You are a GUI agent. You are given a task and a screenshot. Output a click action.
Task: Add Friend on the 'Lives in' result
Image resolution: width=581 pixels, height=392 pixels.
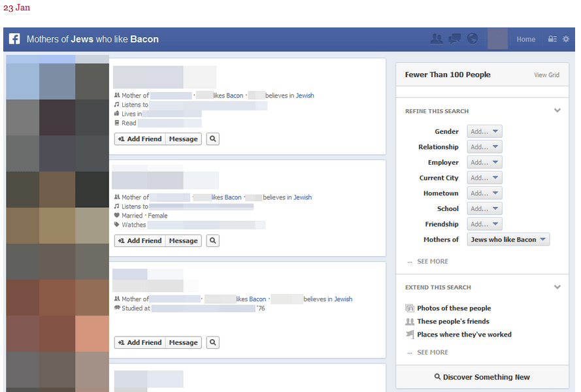[140, 139]
